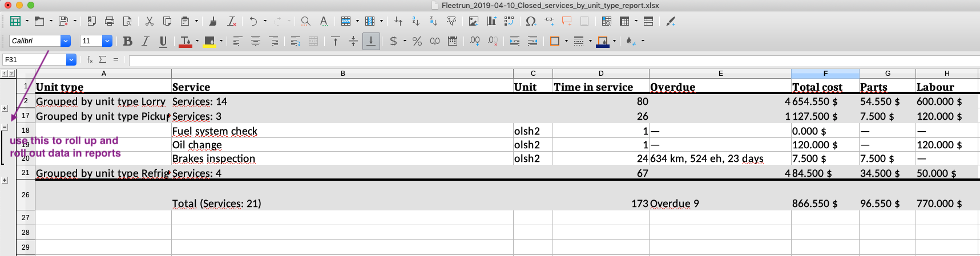980x256 pixels.
Task: Click outline level 2 button
Action: [11, 74]
